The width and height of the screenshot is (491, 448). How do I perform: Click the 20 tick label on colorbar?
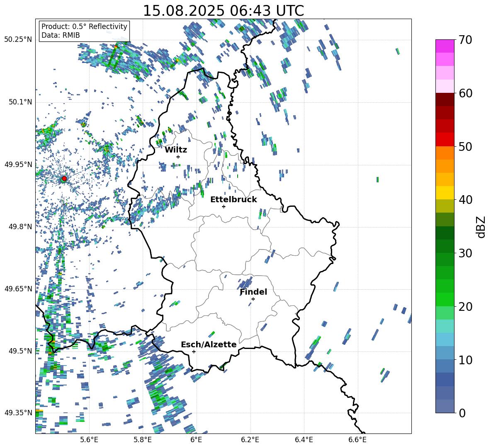pos(465,306)
